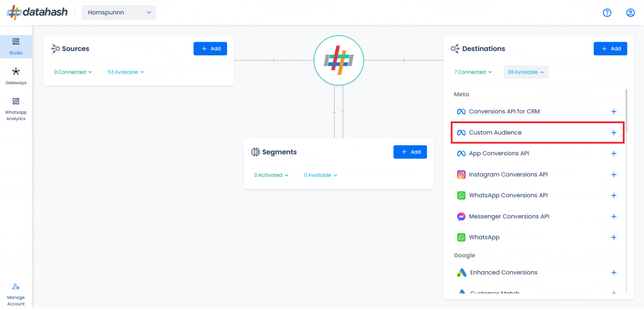Click the plus icon beside Custom Audience

coord(614,133)
